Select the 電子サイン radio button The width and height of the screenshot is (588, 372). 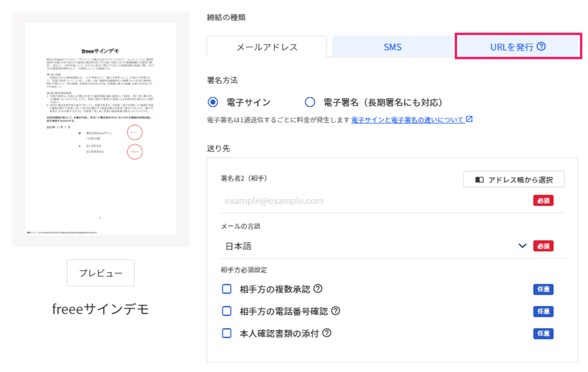pos(213,102)
